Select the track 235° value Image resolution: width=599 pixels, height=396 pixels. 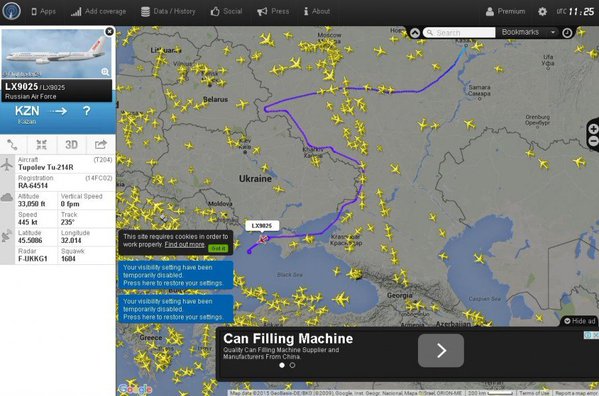(67, 222)
